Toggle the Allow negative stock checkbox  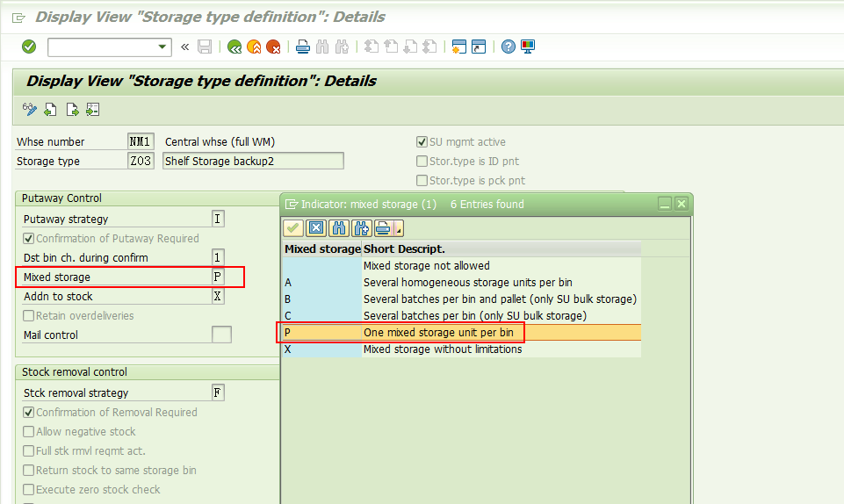coord(28,432)
